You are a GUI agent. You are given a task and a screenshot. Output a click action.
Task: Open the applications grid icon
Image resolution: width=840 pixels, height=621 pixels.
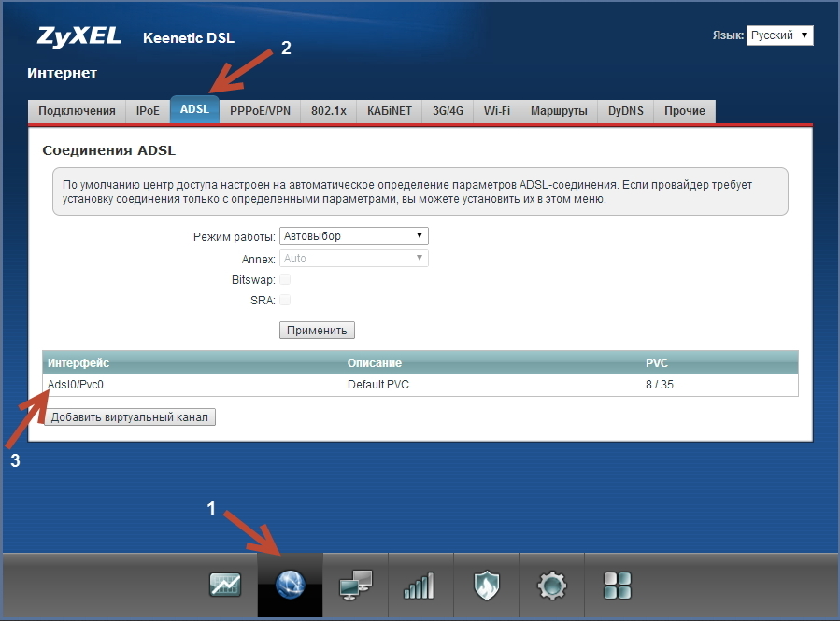pos(617,586)
